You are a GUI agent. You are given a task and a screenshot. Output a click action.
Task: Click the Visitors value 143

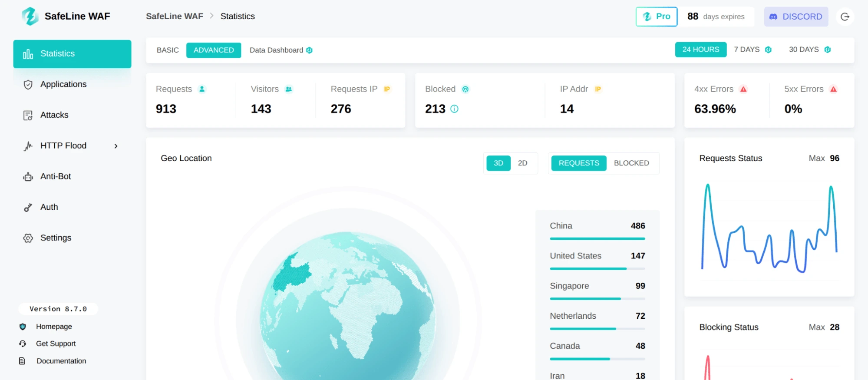click(x=261, y=109)
